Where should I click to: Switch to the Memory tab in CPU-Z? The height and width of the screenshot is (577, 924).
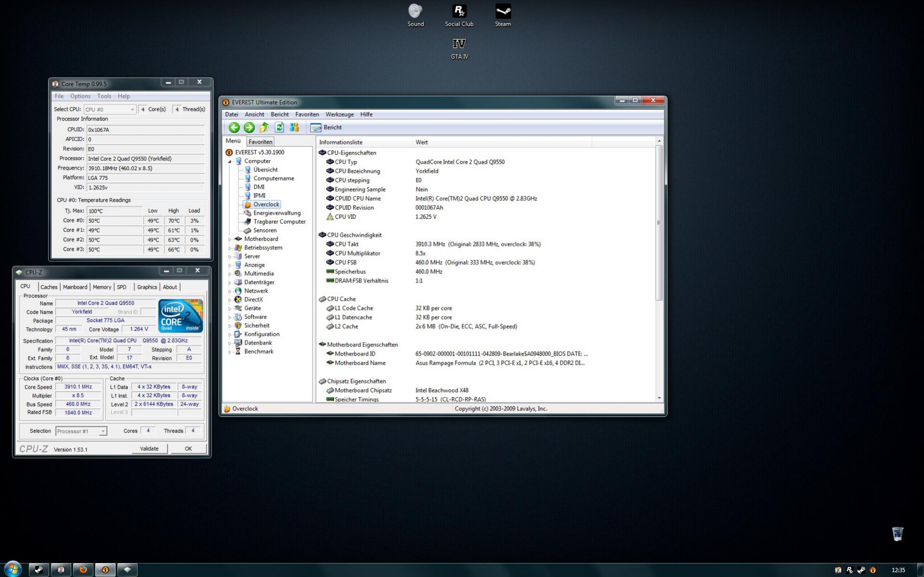pos(102,287)
